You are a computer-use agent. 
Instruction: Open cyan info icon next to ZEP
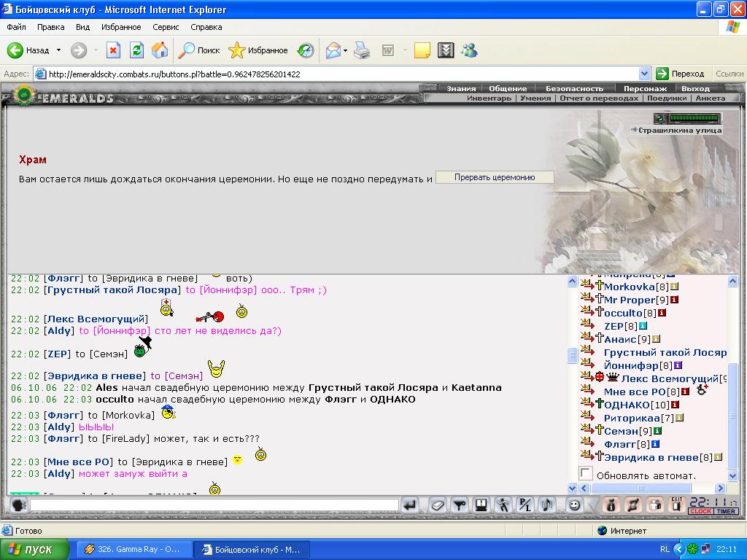tap(643, 326)
